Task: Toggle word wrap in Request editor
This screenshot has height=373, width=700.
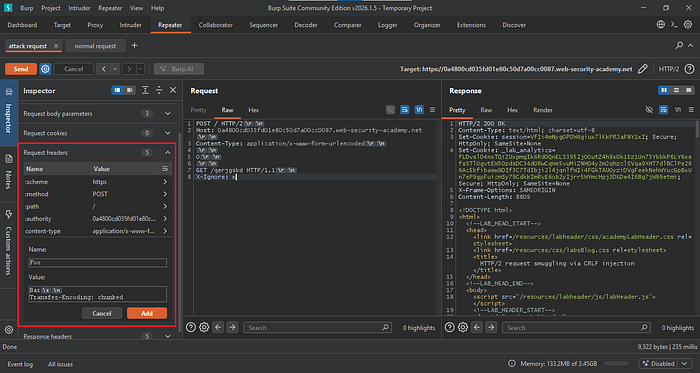Action: [405, 110]
